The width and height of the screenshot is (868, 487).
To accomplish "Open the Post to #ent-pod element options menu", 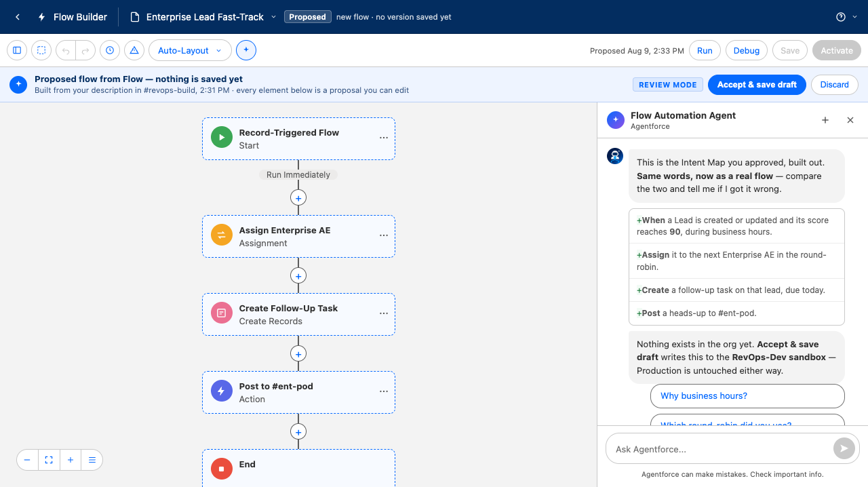I will coord(384,391).
